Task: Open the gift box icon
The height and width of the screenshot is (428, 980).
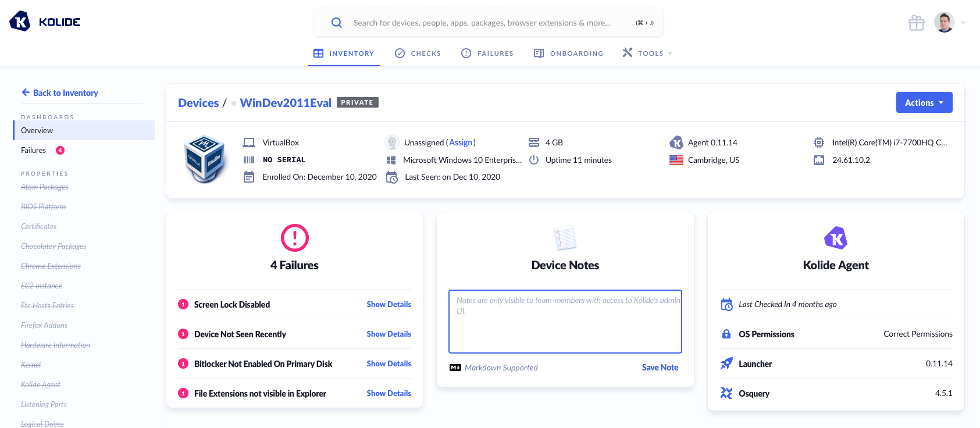Action: click(916, 23)
